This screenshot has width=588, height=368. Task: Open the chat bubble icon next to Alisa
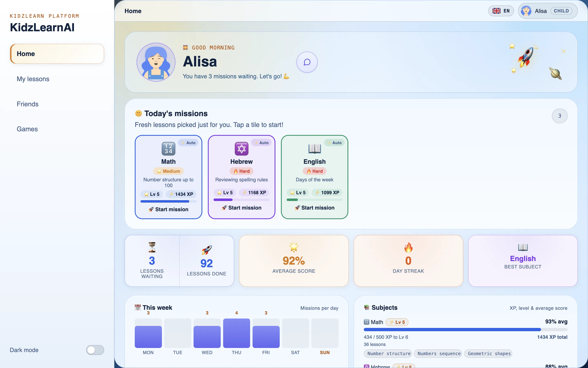[x=307, y=62]
